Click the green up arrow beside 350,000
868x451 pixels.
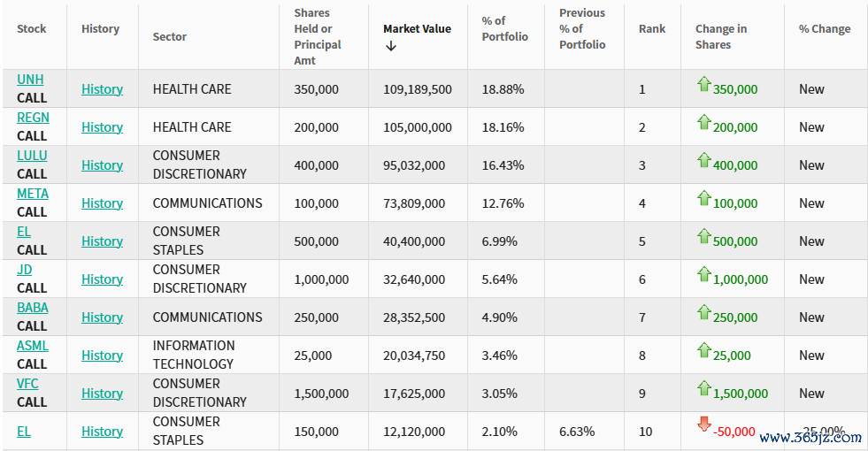coord(703,84)
